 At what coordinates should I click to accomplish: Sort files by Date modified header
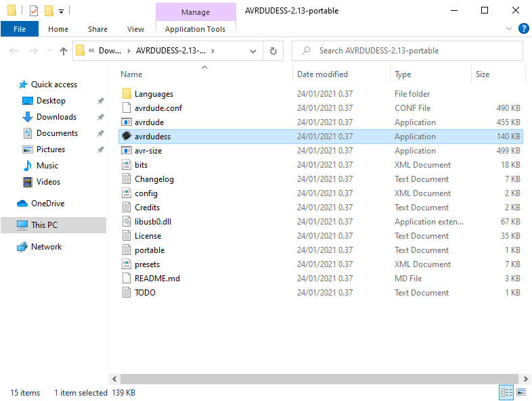(x=342, y=74)
